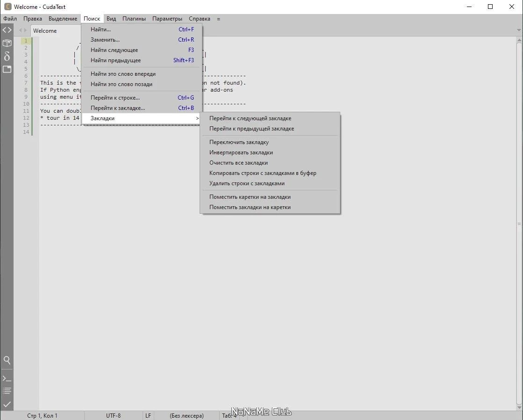Open the Правка menu
Image resolution: width=523 pixels, height=420 pixels.
[33, 19]
